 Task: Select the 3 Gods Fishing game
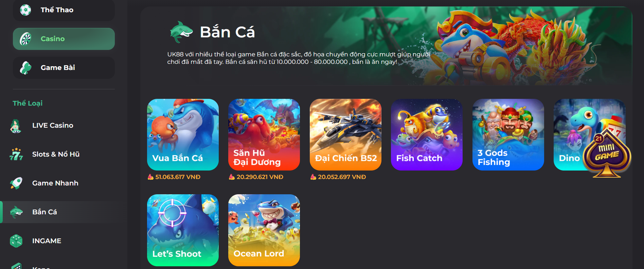(x=508, y=134)
